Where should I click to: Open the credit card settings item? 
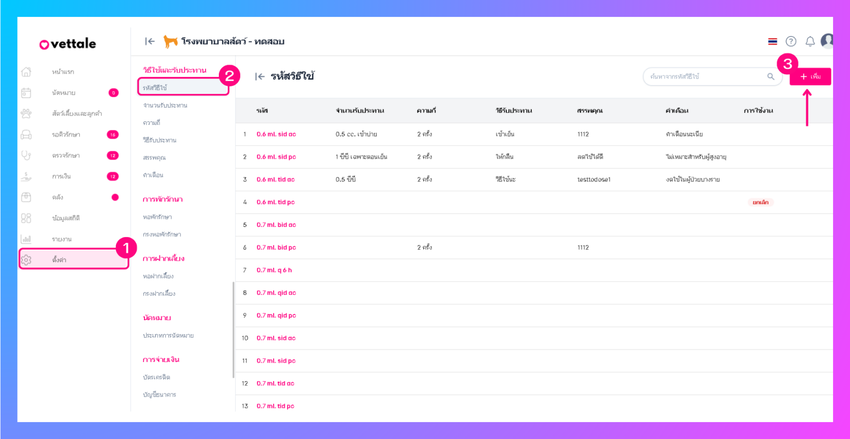(x=156, y=377)
